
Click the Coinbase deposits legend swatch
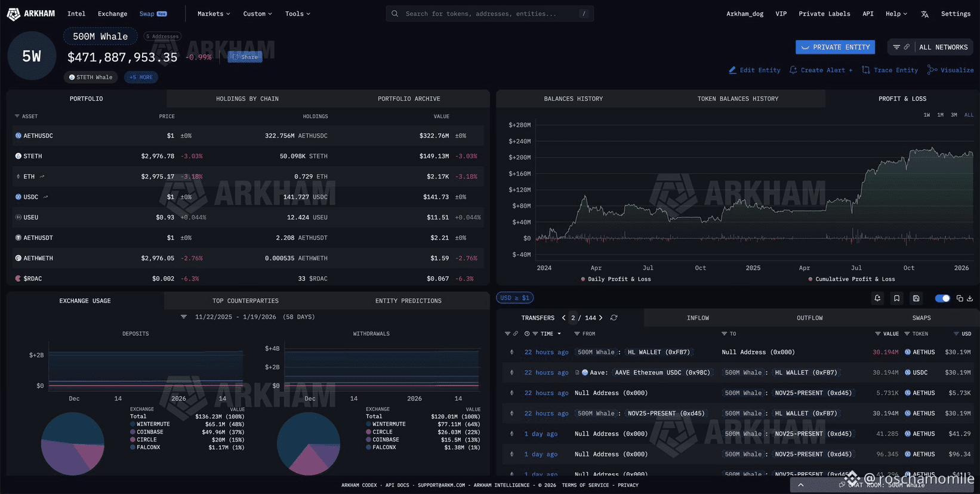[x=132, y=432]
